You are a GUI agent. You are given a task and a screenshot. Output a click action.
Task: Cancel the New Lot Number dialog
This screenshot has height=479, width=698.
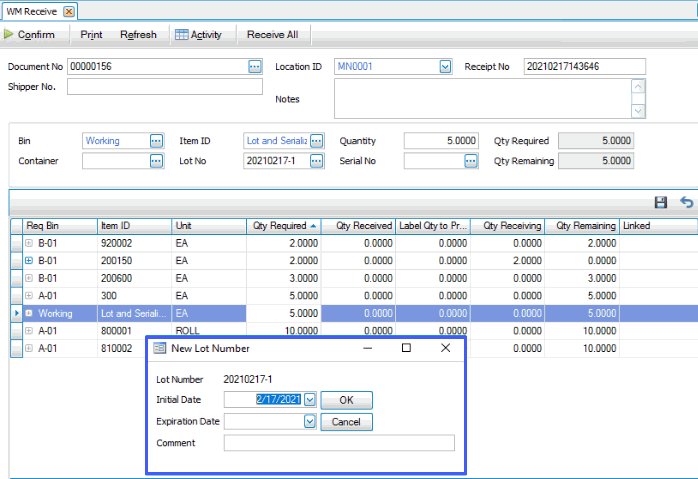tap(346, 422)
